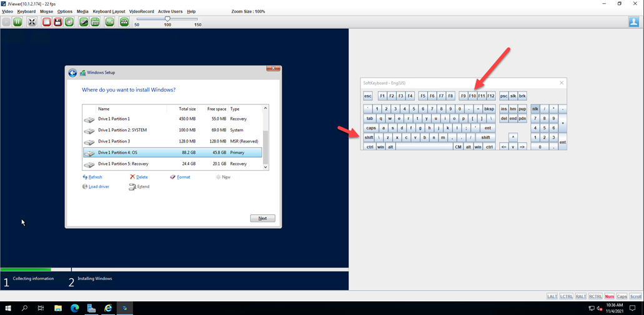Click the up arrow key on the SoftKeyboard
The image size is (644, 315).
pyautogui.click(x=513, y=137)
